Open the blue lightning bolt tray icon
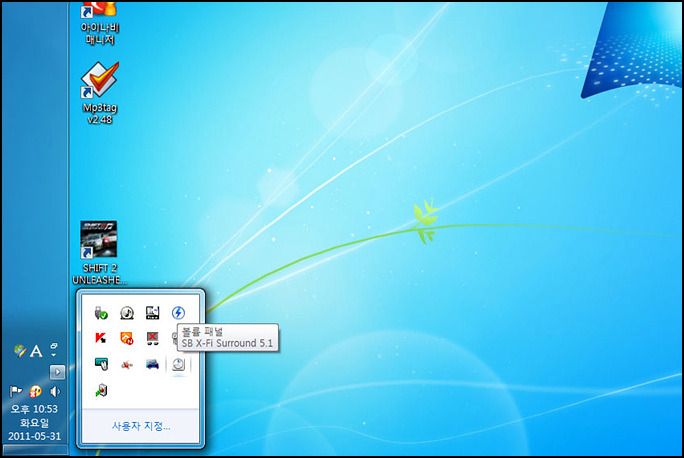 click(x=178, y=313)
